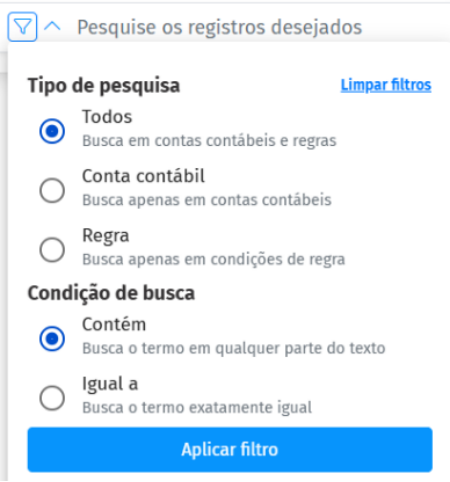Viewport: 450px width, 482px height.
Task: Click the 'Contém' option label text
Action: (114, 324)
